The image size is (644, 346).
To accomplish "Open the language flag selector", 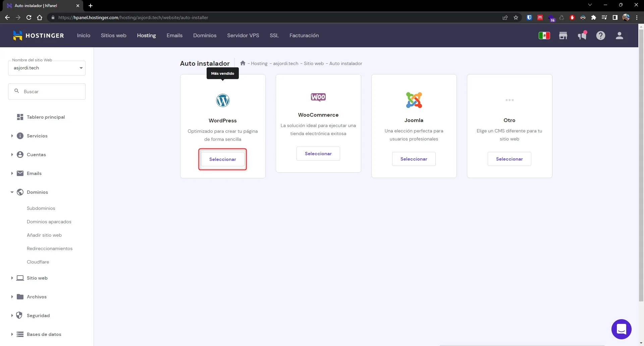I will [x=544, y=36].
